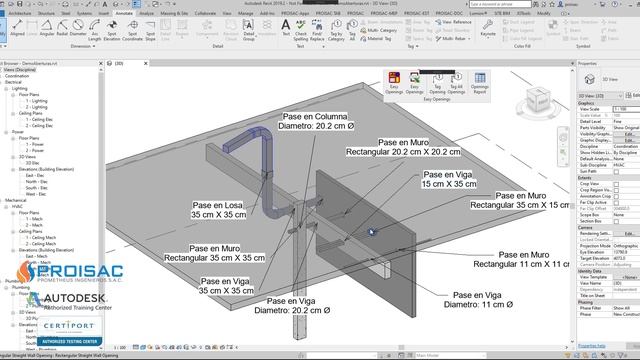
Task: Open Find/Replace text tool
Action: tap(317, 31)
